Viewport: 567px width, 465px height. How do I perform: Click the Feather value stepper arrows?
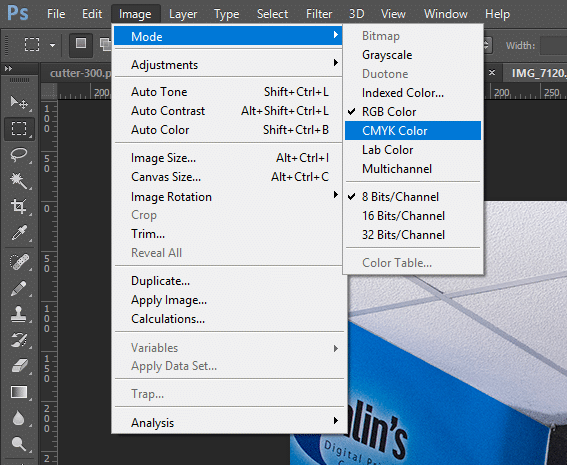pos(486,45)
